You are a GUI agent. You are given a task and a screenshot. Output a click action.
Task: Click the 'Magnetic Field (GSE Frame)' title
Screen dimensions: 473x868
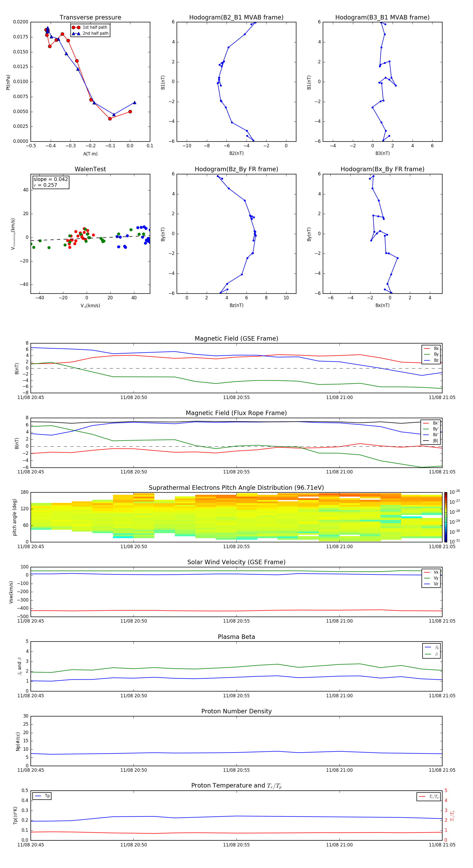(x=236, y=339)
